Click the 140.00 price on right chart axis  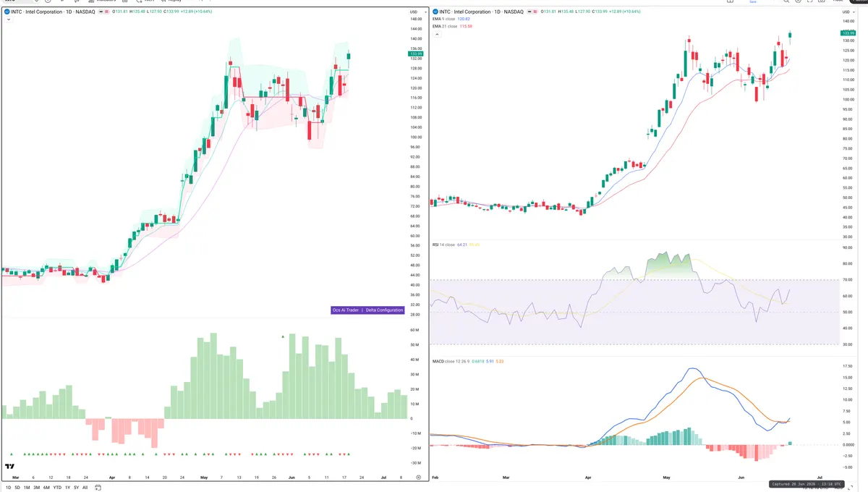pyautogui.click(x=848, y=22)
